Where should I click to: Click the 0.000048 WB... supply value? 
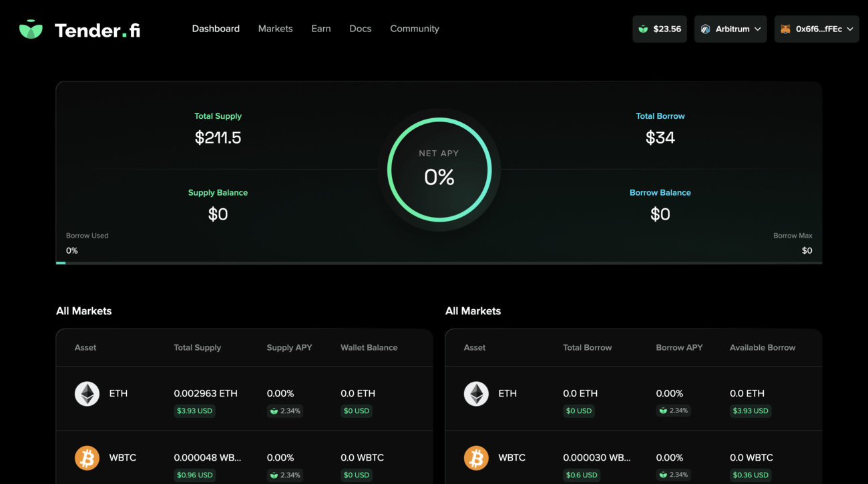pos(208,457)
